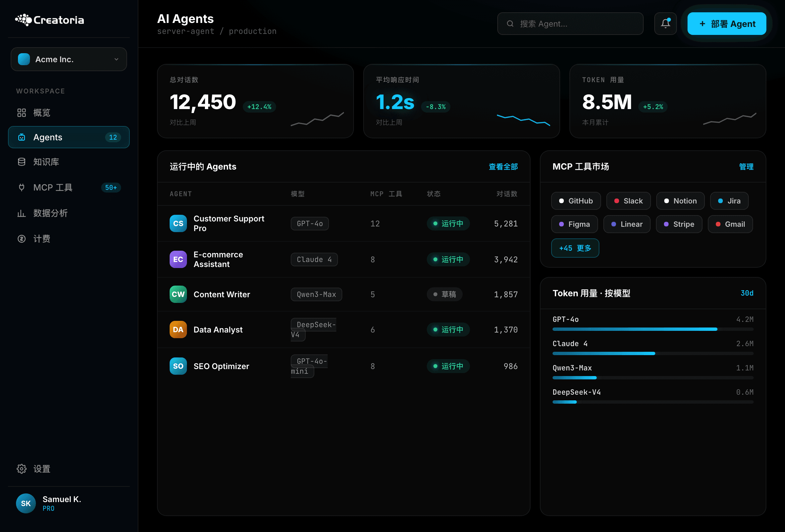Click the 概览 grid icon
This screenshot has width=785, height=532.
point(22,113)
